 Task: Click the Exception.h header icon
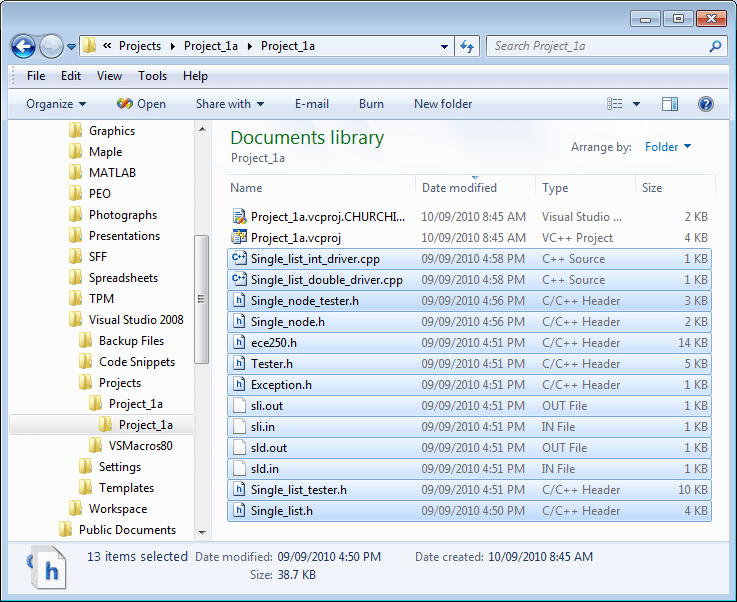point(240,384)
